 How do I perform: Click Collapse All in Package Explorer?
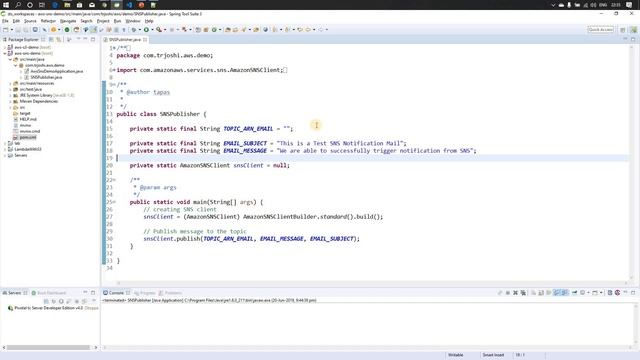tap(51, 40)
